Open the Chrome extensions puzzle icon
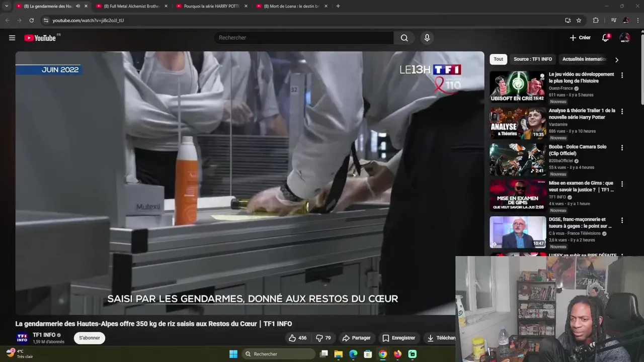The width and height of the screenshot is (644, 362). click(x=596, y=20)
